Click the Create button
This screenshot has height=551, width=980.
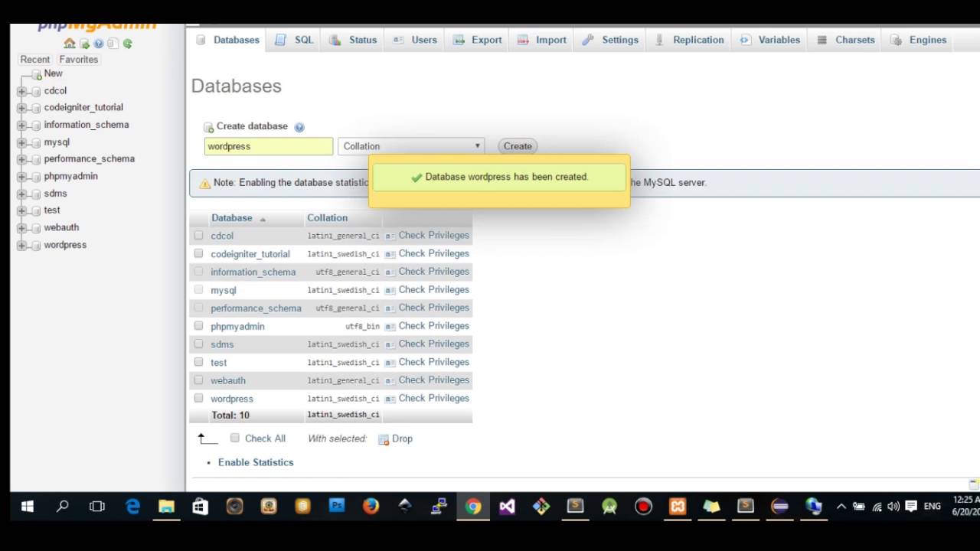tap(518, 146)
